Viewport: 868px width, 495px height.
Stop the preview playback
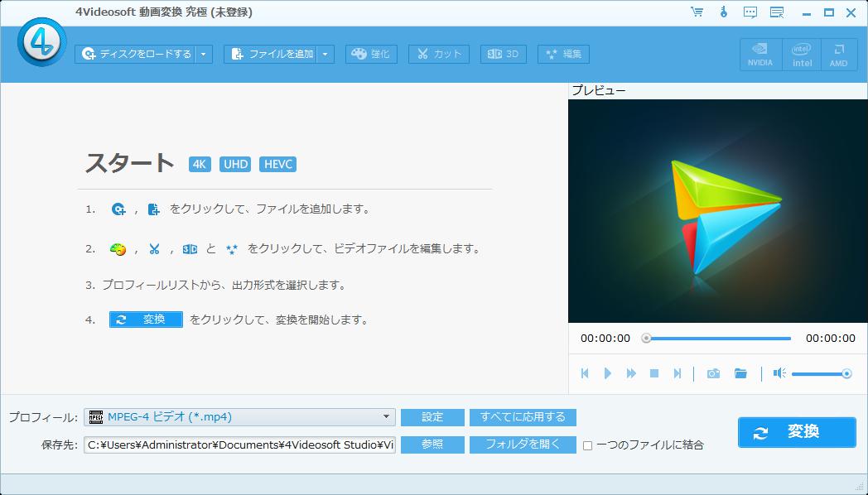pyautogui.click(x=654, y=374)
